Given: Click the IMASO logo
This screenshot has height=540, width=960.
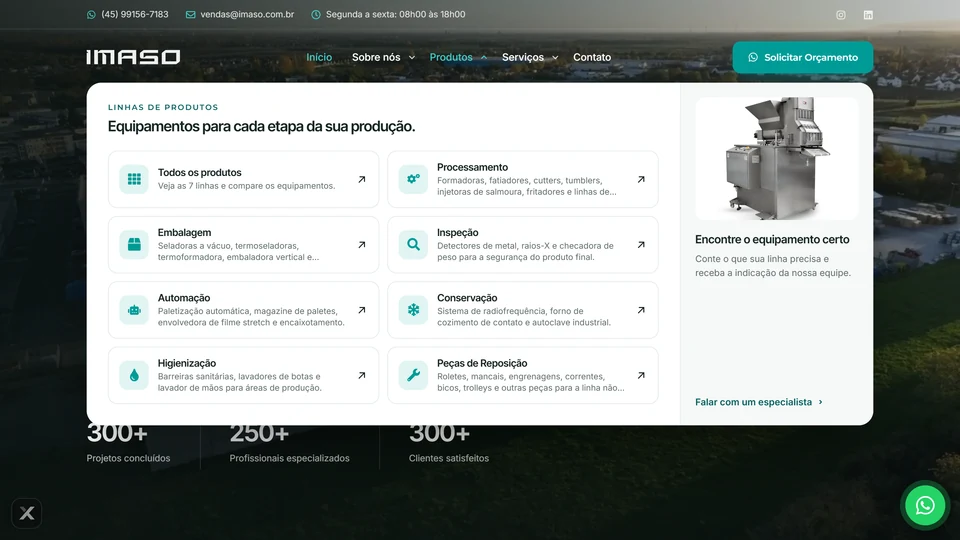Looking at the screenshot, I should (x=133, y=57).
